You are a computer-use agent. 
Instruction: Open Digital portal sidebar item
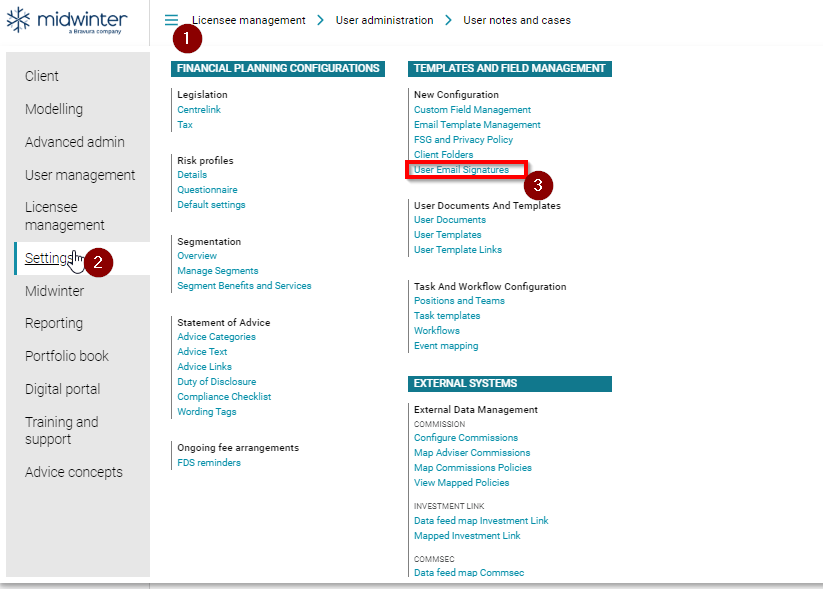pos(62,389)
